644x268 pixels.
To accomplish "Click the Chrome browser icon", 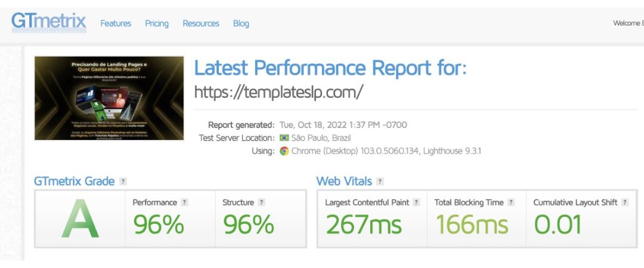I will (284, 151).
